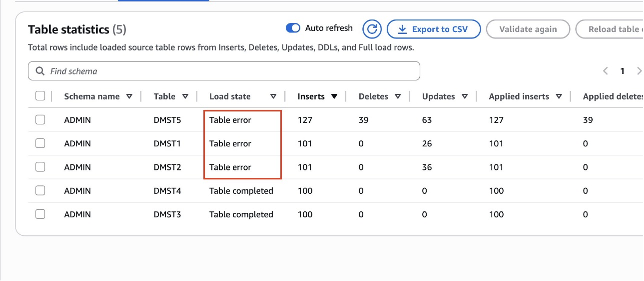Click the Validate again button
644x281 pixels.
tap(528, 29)
